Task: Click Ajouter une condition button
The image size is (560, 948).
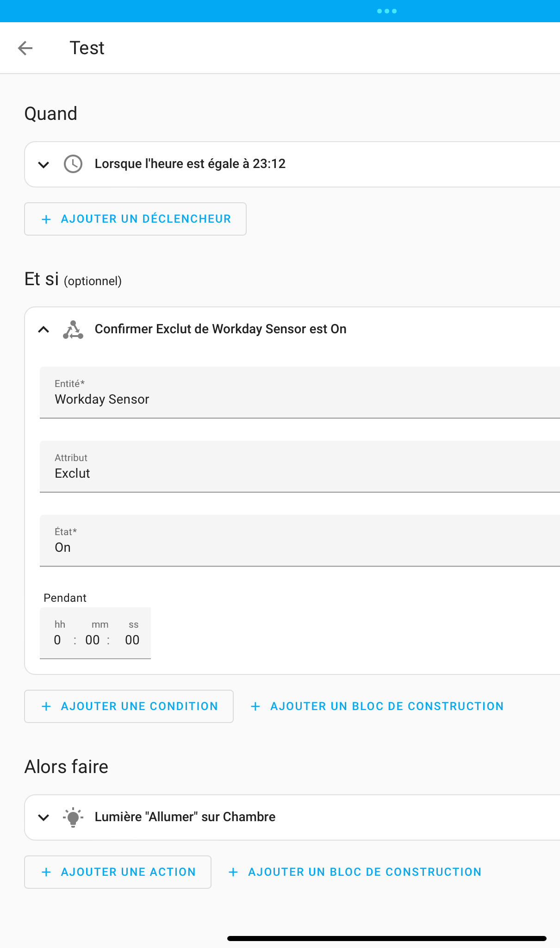Action: (x=129, y=706)
